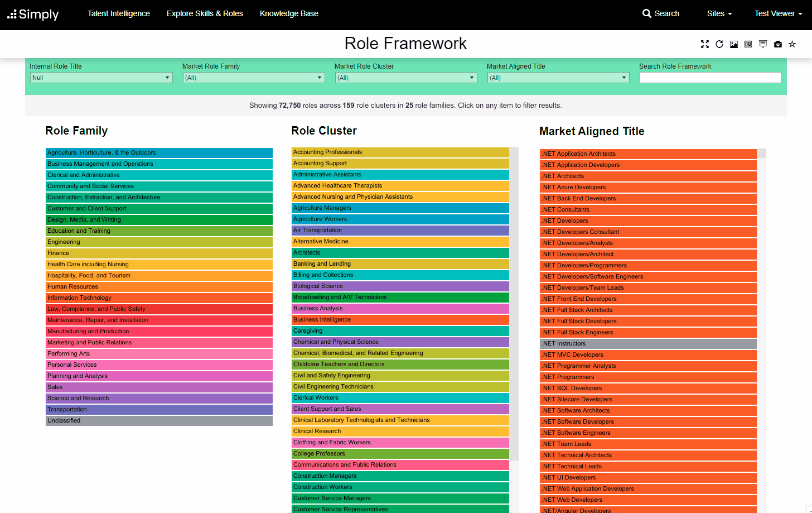Select the Information Technology role family bar
This screenshot has width=812, height=513.
click(x=159, y=298)
